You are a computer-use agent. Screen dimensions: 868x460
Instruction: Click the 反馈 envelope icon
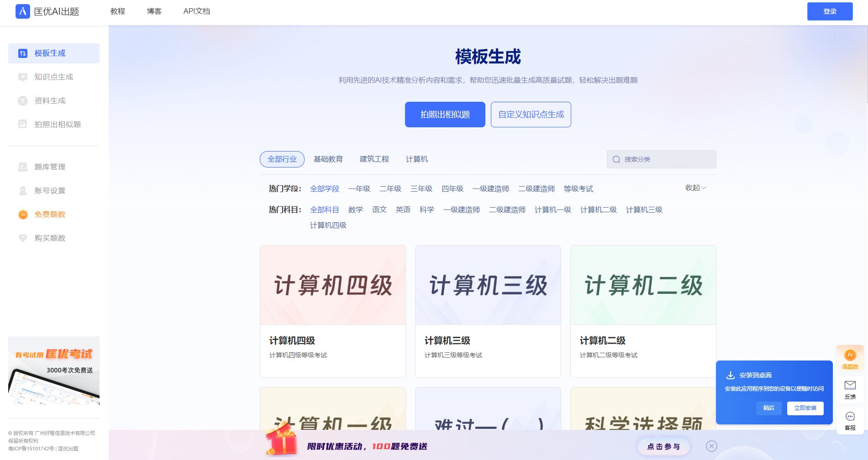850,386
